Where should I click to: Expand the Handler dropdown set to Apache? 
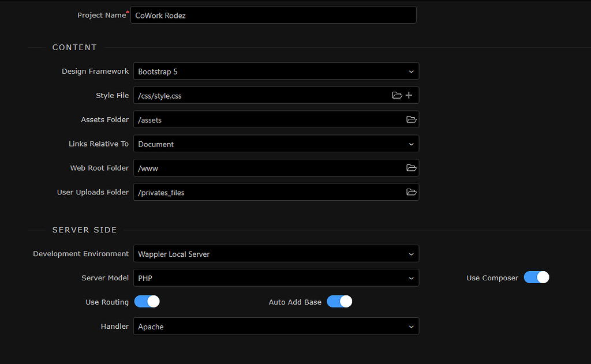[x=276, y=327]
